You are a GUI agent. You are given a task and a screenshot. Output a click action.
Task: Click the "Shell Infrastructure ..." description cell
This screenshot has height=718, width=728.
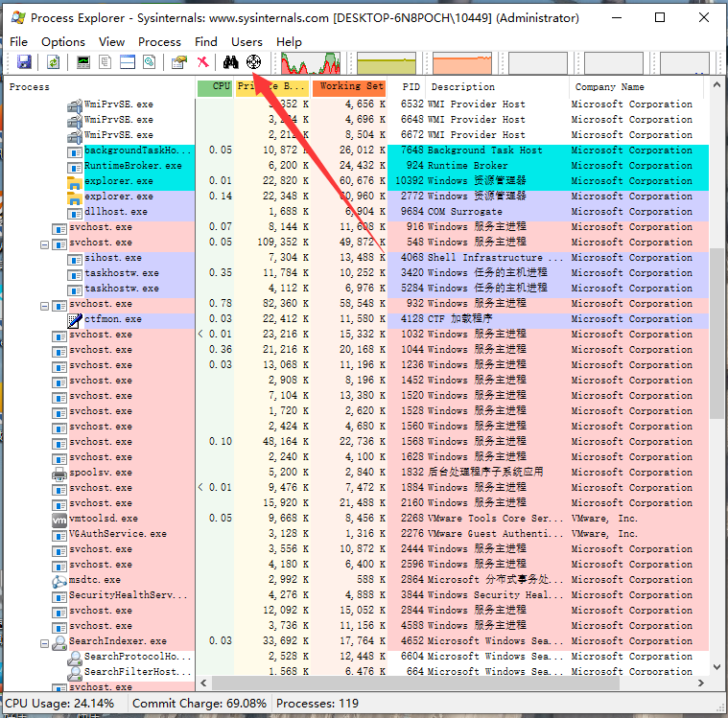click(x=495, y=258)
